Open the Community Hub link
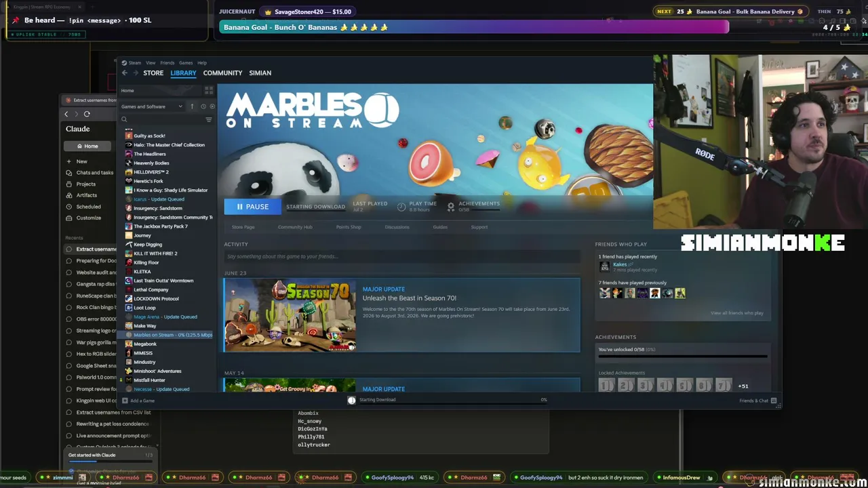This screenshot has height=488, width=868. click(295, 227)
